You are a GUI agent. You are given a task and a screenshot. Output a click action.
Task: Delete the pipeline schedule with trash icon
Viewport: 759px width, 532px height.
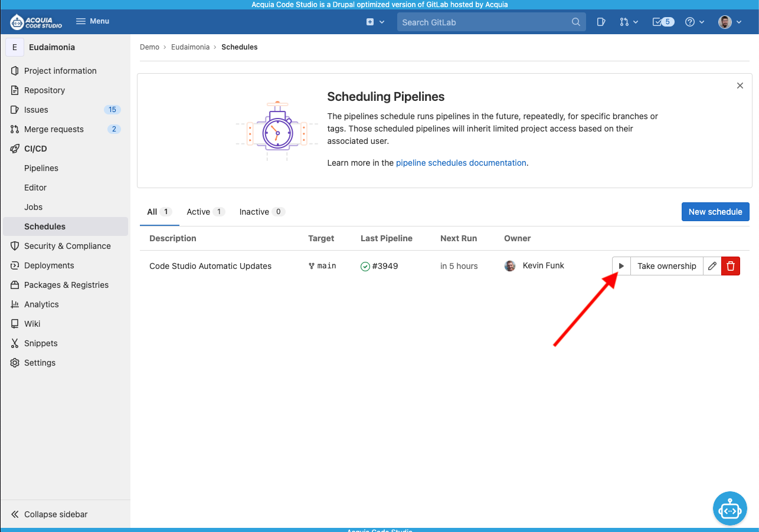pos(731,266)
